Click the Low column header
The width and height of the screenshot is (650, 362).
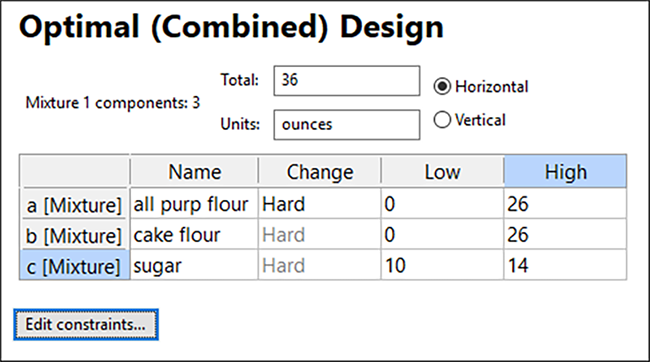pyautogui.click(x=442, y=172)
